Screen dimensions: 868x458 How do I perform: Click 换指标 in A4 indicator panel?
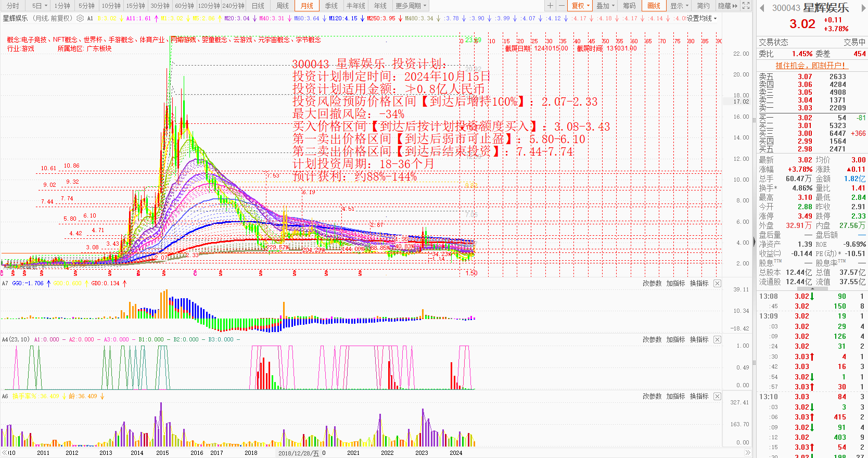(x=699, y=339)
